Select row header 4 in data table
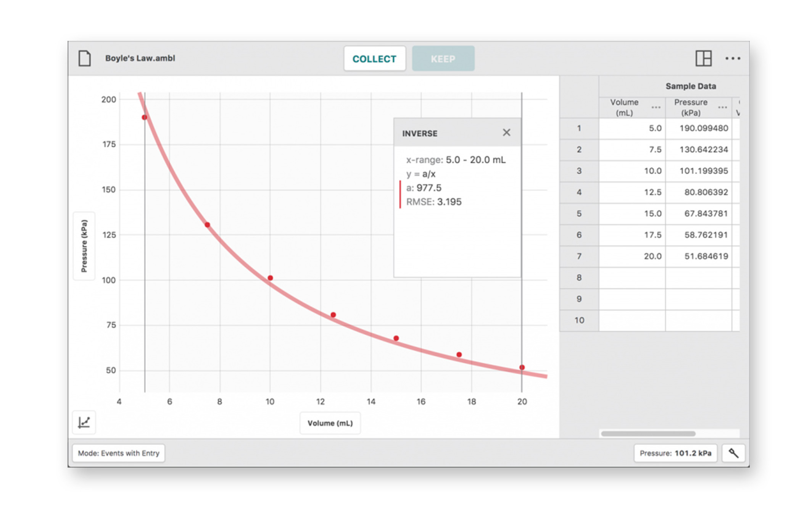This screenshot has width=812, height=518. [x=579, y=192]
